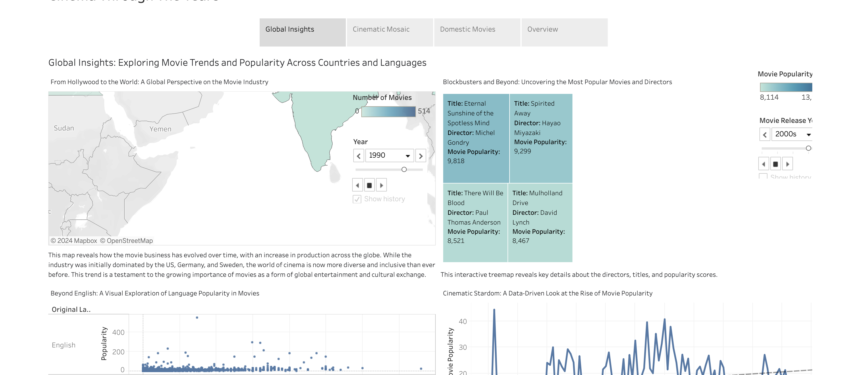The height and width of the screenshot is (375, 868).
Task: Play Year animation forward on map
Action: point(381,185)
